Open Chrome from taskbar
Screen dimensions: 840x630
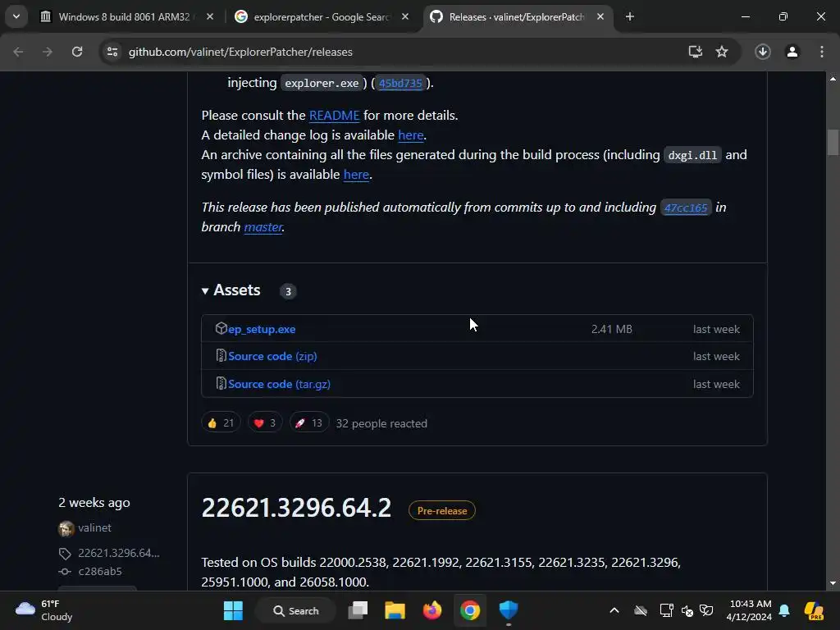click(470, 610)
